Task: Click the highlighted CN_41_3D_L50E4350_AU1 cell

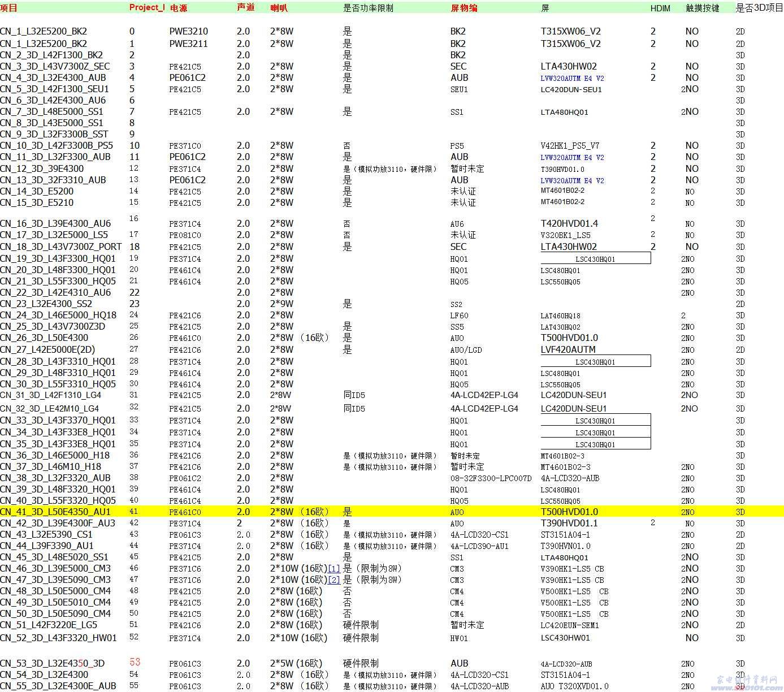Action: click(55, 512)
